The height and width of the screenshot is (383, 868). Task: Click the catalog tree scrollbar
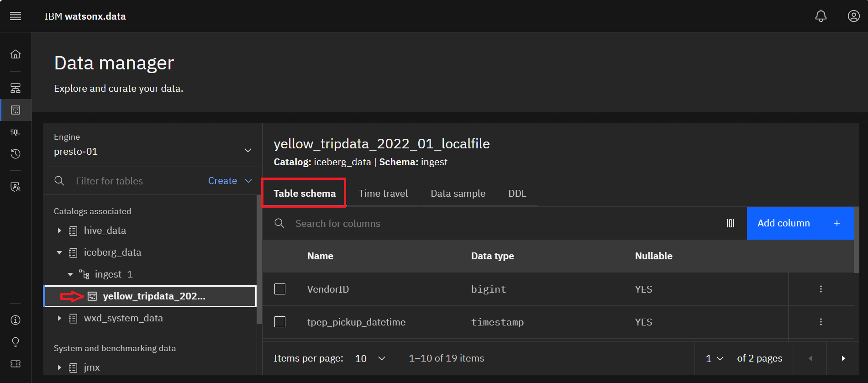[259, 260]
